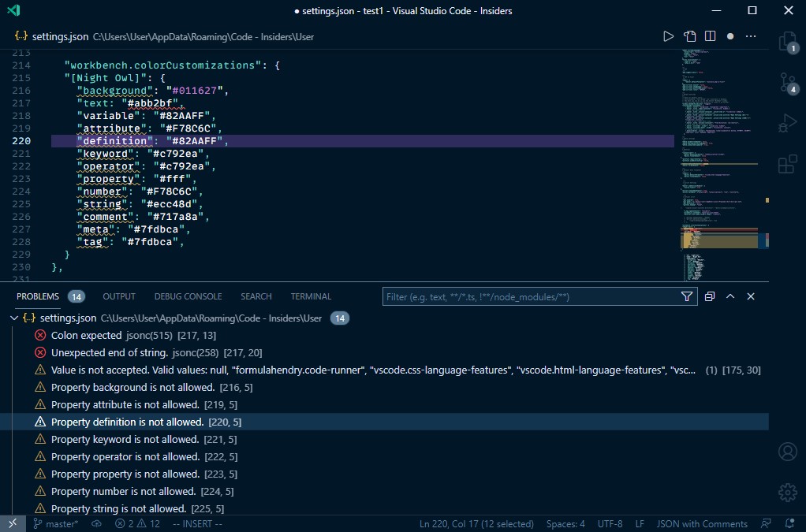This screenshot has width=806, height=532.
Task: Open the Source Control view icon
Action: pyautogui.click(x=788, y=83)
